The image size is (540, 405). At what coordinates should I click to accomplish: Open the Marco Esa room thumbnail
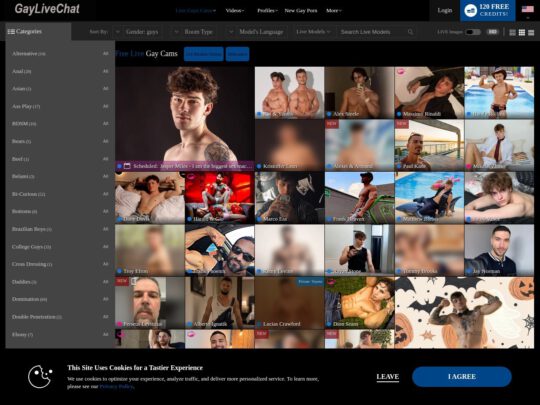pyautogui.click(x=289, y=198)
